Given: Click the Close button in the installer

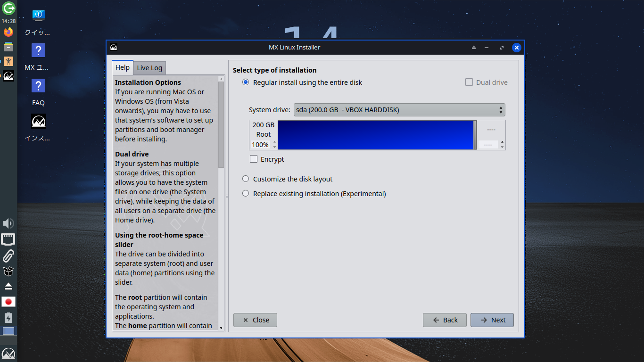Looking at the screenshot, I should click(x=255, y=320).
